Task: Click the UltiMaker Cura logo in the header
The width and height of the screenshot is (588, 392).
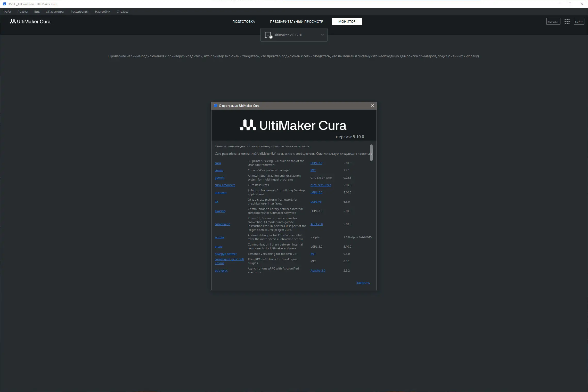Action: pos(30,22)
